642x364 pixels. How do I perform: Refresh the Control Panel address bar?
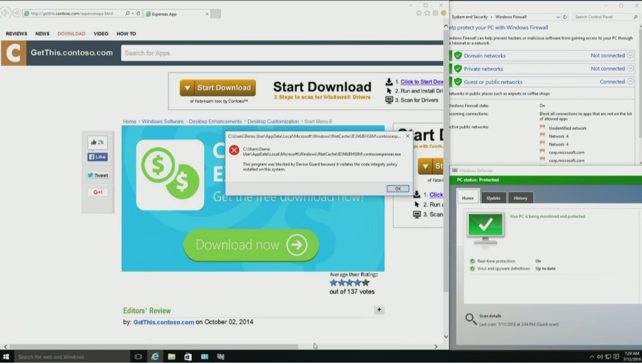click(565, 17)
